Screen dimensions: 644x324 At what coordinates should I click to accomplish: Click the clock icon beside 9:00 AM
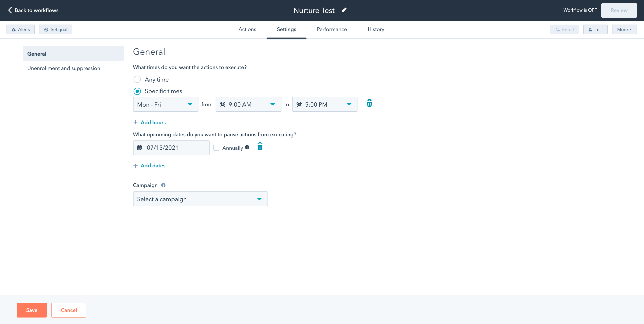click(x=223, y=104)
